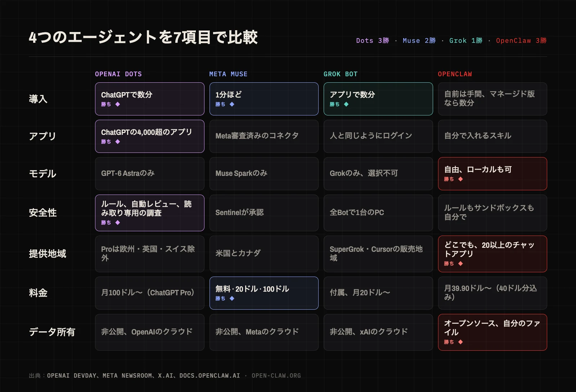
Task: Click the META NEWSROOM source in the footer
Action: click(x=127, y=376)
